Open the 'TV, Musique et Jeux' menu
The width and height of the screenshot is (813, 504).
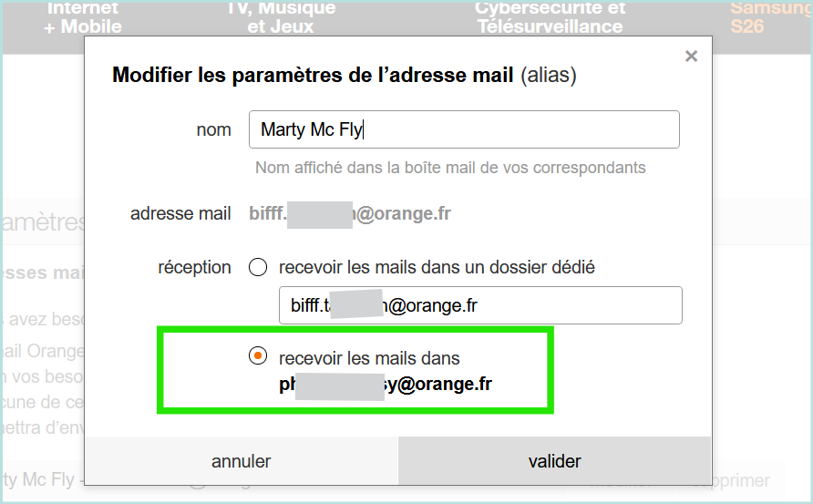(x=280, y=17)
